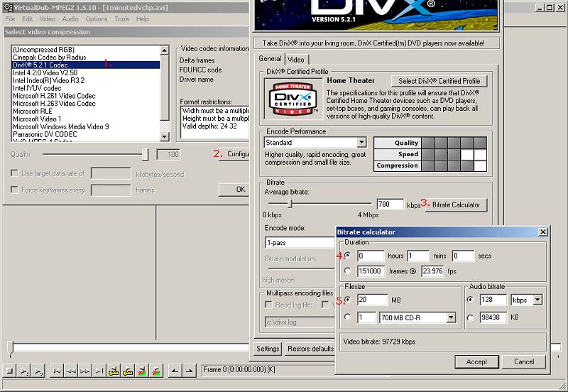This screenshot has height=392, width=568.
Task: Switch to the General tab
Action: [x=270, y=59]
